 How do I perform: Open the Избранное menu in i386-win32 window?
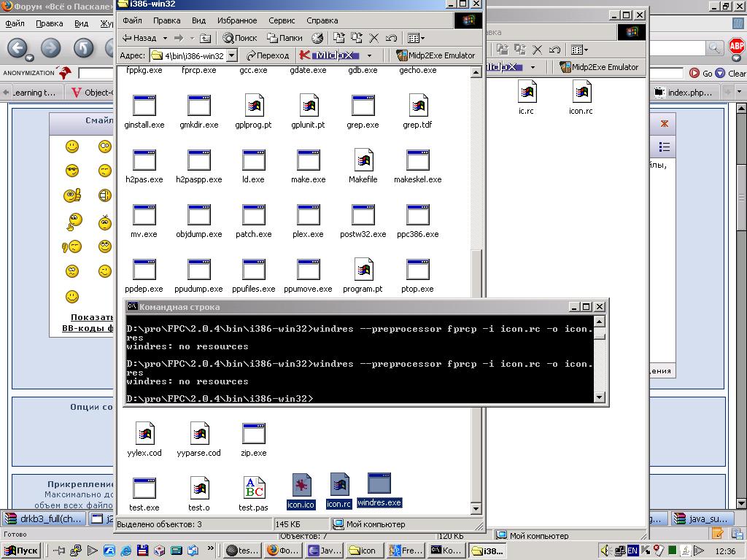pyautogui.click(x=237, y=20)
